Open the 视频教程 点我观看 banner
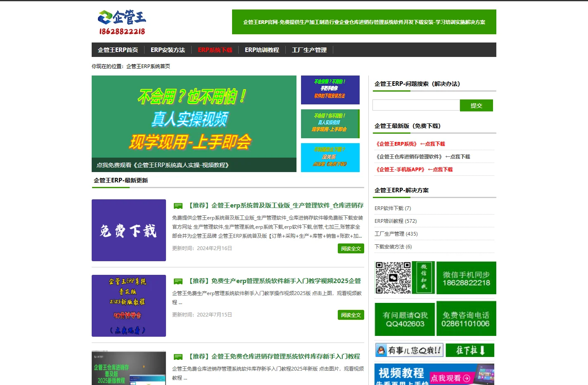The height and width of the screenshot is (385, 588). (434, 374)
